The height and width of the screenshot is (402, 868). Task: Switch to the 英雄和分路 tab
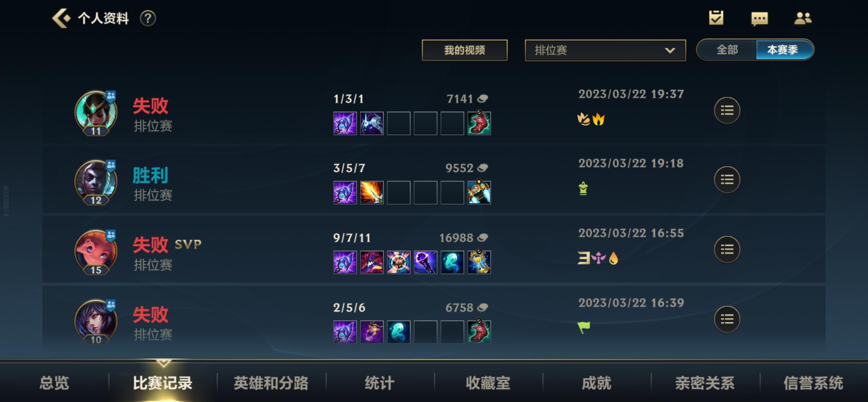tap(271, 383)
